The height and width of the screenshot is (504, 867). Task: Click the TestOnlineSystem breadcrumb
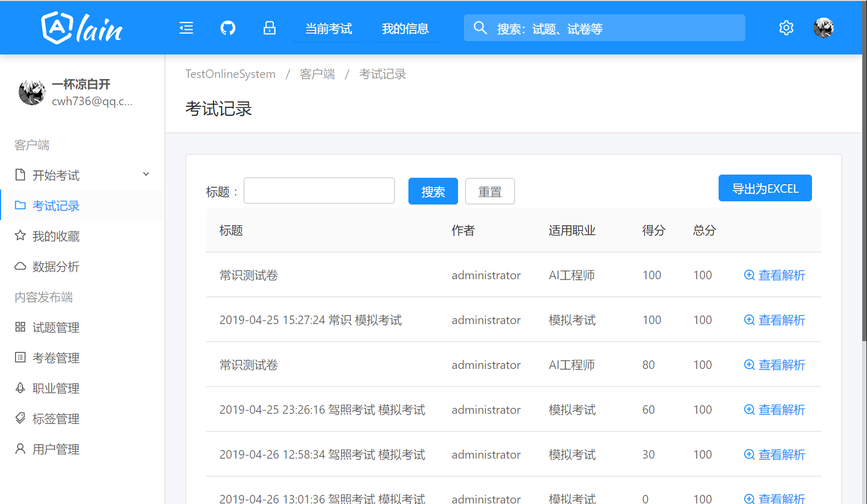231,74
